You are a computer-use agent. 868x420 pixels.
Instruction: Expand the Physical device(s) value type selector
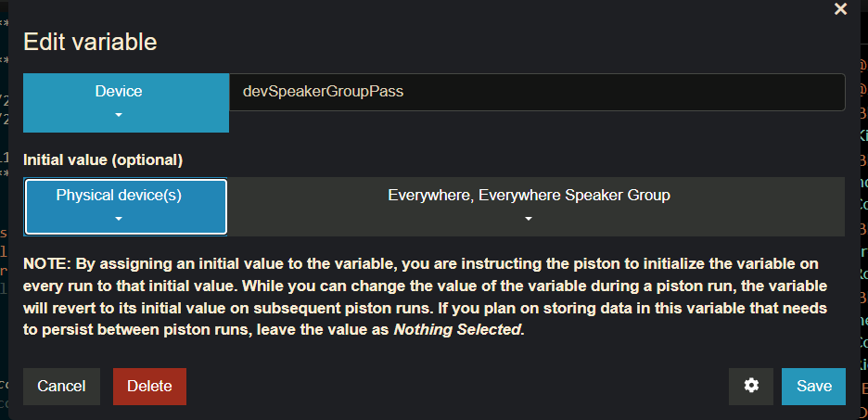pyautogui.click(x=126, y=206)
